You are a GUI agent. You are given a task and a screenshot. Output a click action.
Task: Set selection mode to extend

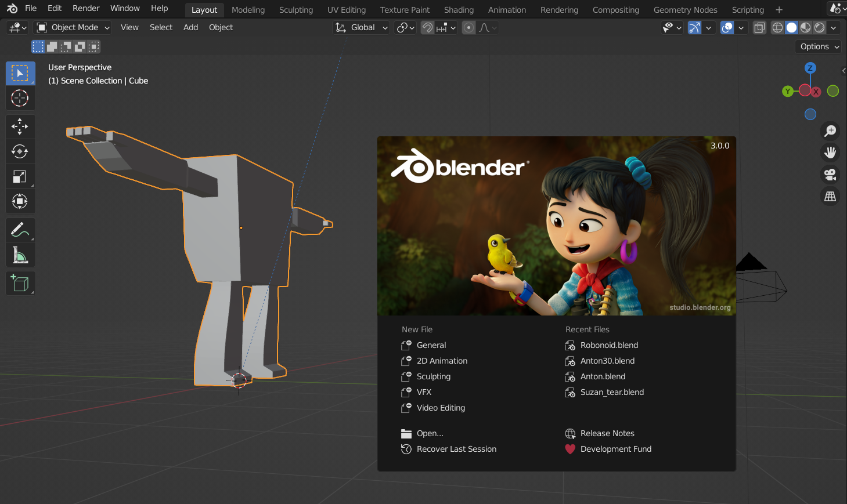pos(52,46)
